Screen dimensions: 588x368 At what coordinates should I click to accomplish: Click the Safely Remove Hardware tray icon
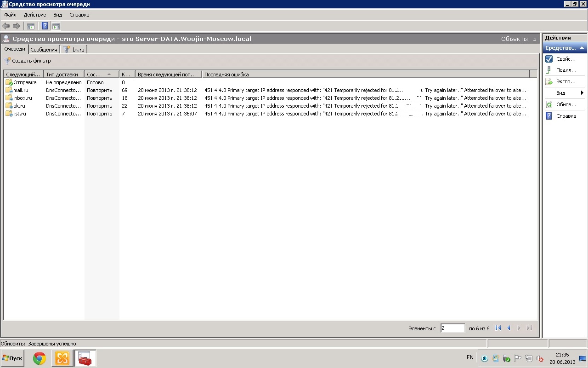507,358
